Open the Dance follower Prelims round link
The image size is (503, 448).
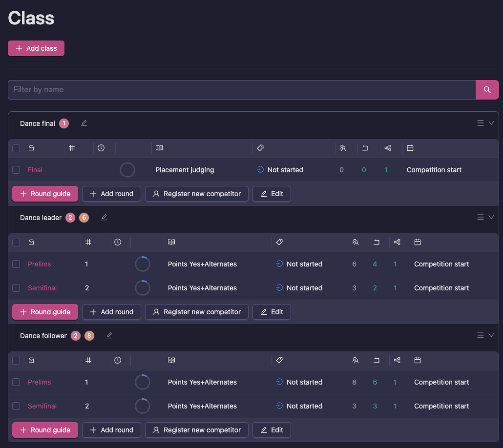39,382
